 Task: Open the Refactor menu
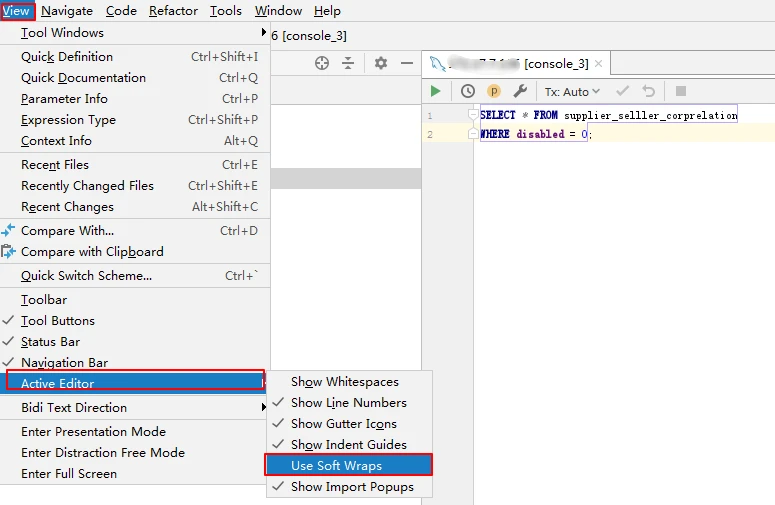(x=173, y=10)
